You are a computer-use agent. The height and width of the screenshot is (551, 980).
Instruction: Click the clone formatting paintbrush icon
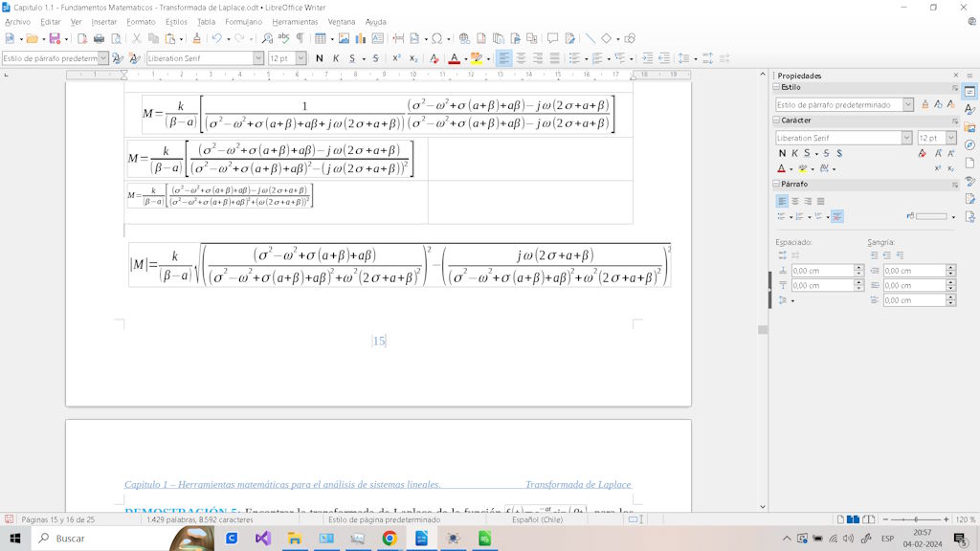196,39
